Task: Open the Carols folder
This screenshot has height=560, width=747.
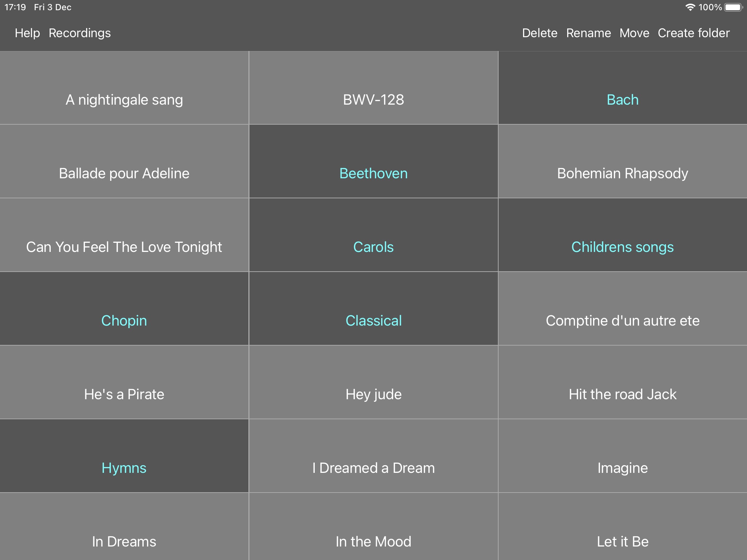Action: [373, 246]
